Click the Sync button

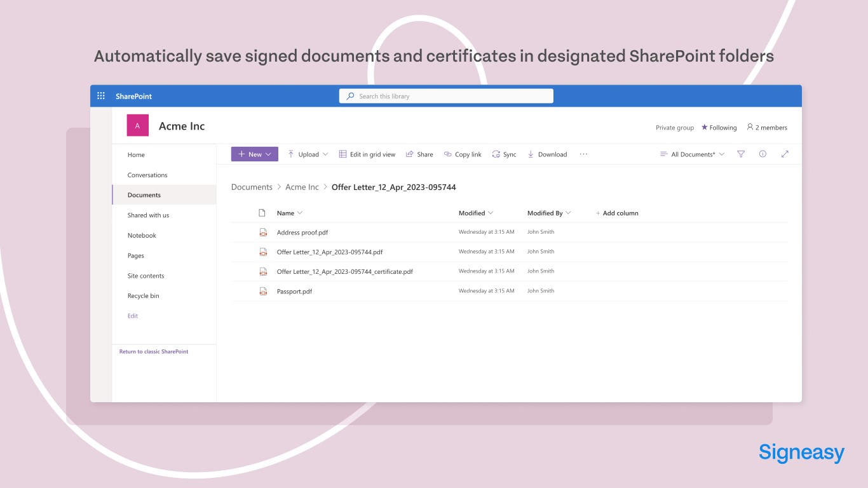504,154
